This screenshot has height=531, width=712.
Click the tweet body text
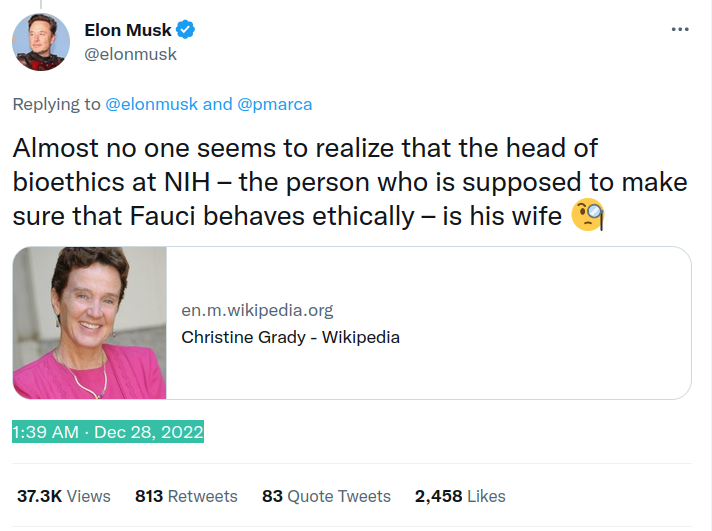click(x=350, y=182)
